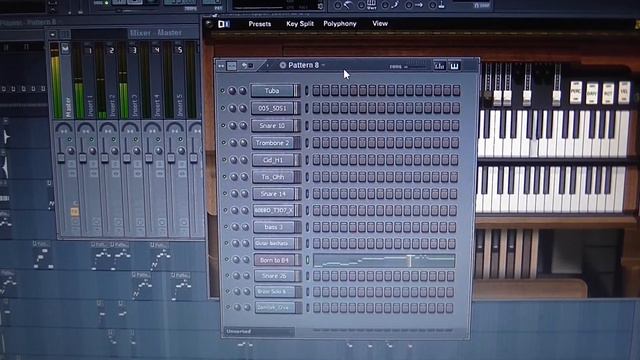Open the Unsorted channel filter dropdown
Image resolution: width=640 pixels, height=360 pixels.
[259, 331]
